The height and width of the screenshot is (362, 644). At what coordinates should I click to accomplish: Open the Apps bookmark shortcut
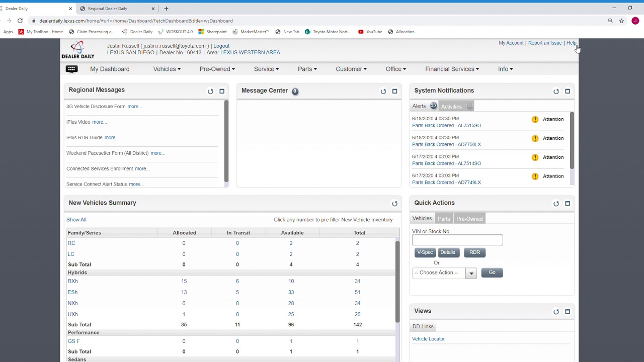tap(8, 32)
